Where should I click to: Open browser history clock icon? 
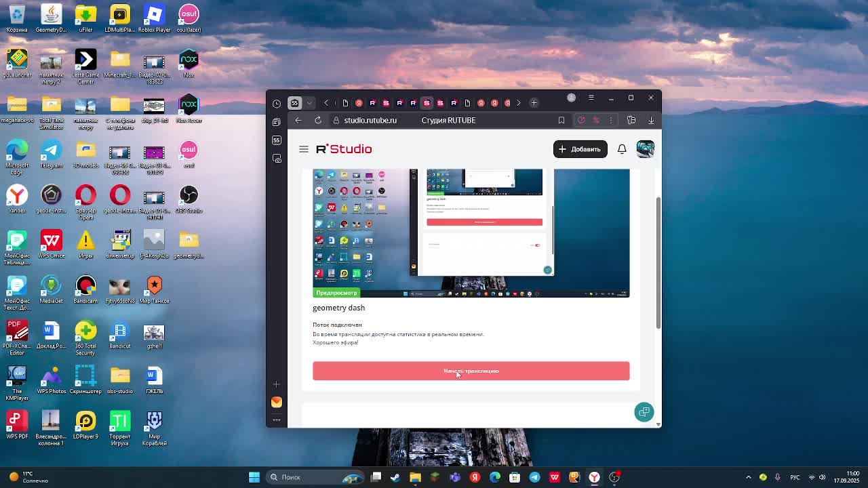point(277,104)
